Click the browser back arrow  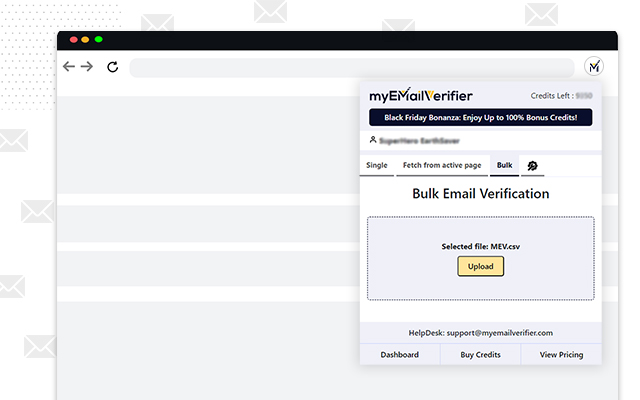[x=69, y=67]
